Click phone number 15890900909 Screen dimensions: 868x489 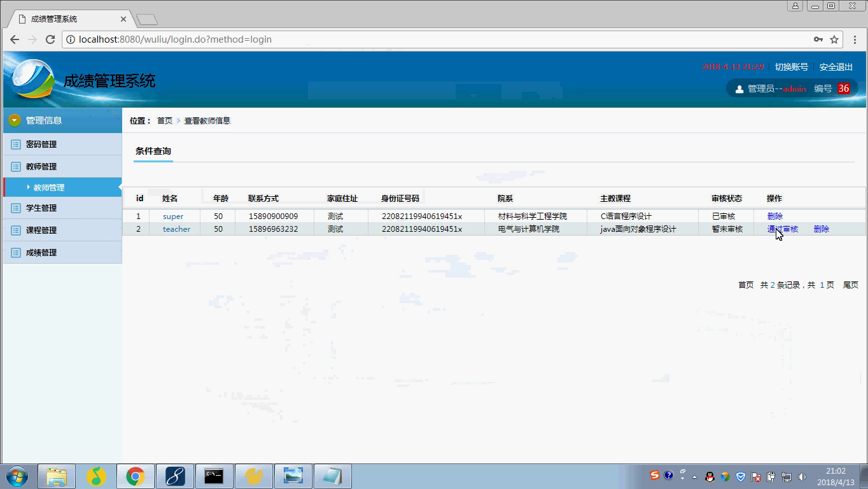[x=273, y=216]
